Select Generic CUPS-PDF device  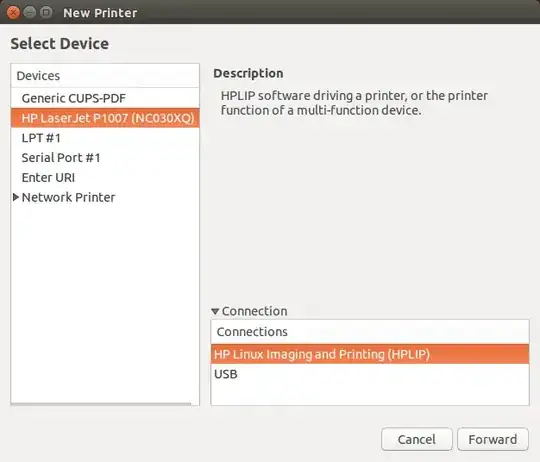point(105,98)
